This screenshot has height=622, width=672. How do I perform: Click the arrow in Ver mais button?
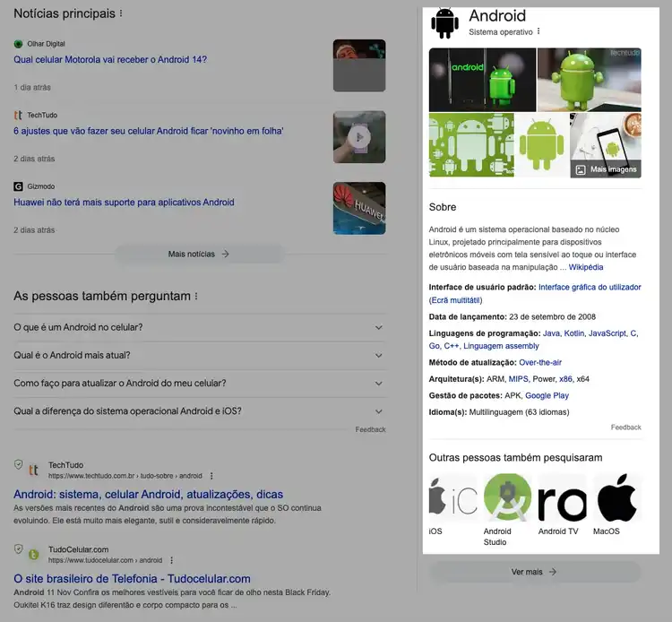pos(553,572)
